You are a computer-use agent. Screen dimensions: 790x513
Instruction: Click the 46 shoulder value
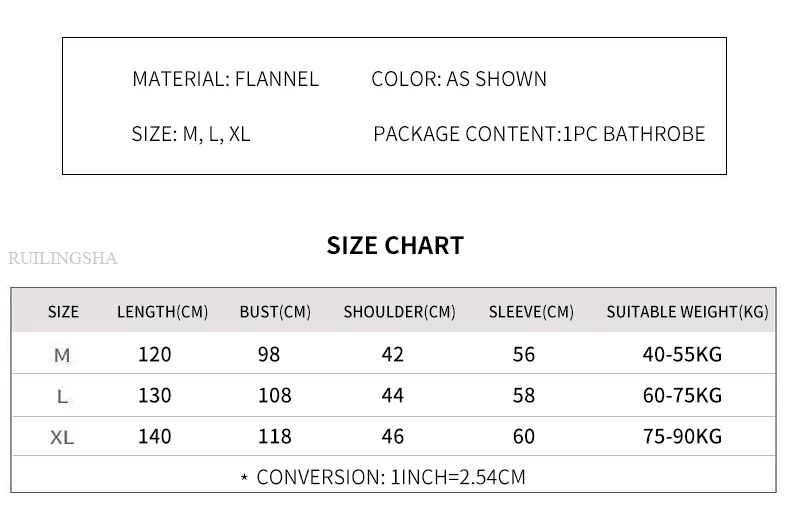(x=392, y=436)
